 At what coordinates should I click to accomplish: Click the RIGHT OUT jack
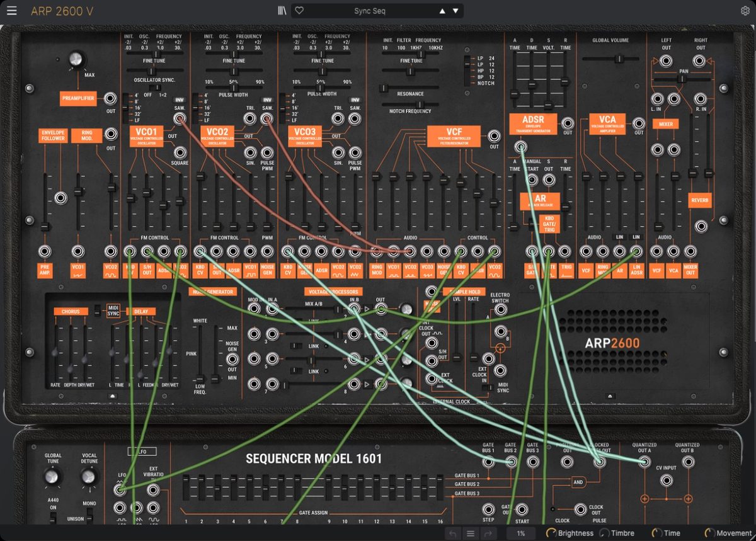click(699, 61)
